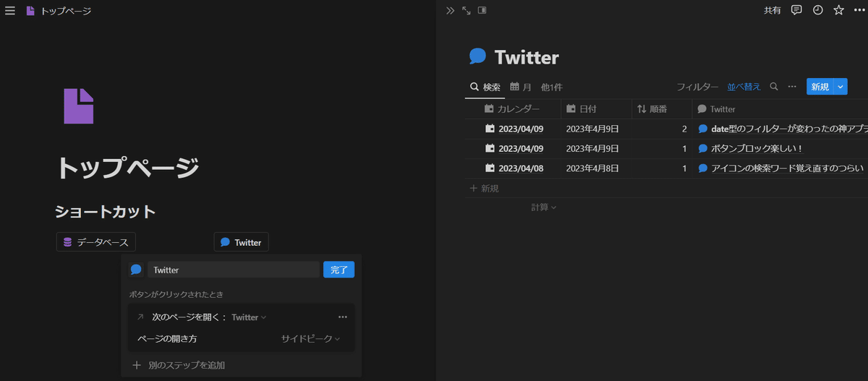The height and width of the screenshot is (381, 868).
Task: Click the database search magnifier icon in toolbar
Action: tap(773, 87)
